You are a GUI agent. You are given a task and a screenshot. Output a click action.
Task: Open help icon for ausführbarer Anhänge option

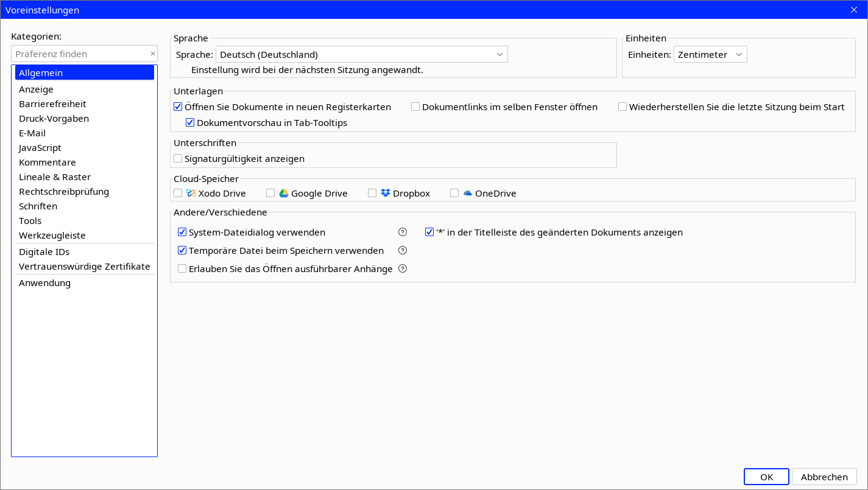pos(402,268)
